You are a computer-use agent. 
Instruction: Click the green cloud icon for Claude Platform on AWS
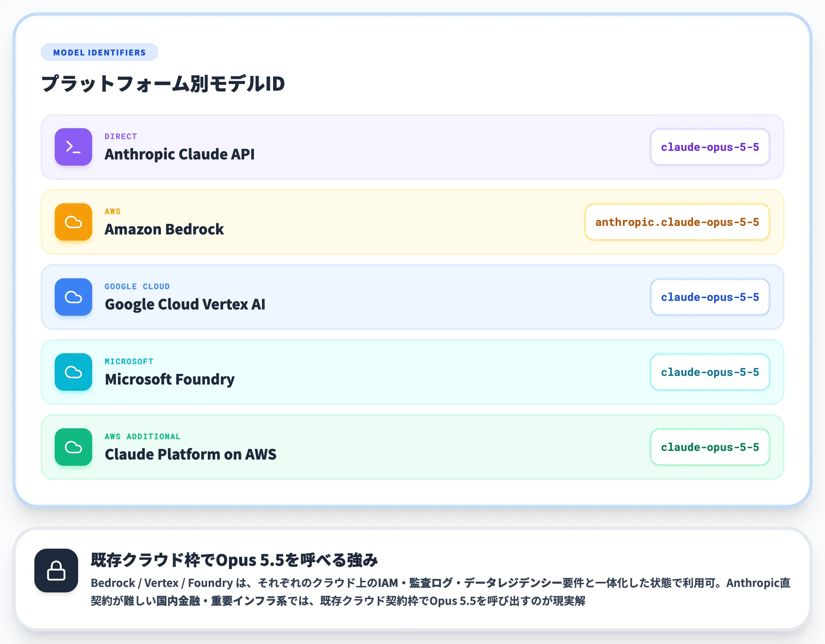pos(73,447)
